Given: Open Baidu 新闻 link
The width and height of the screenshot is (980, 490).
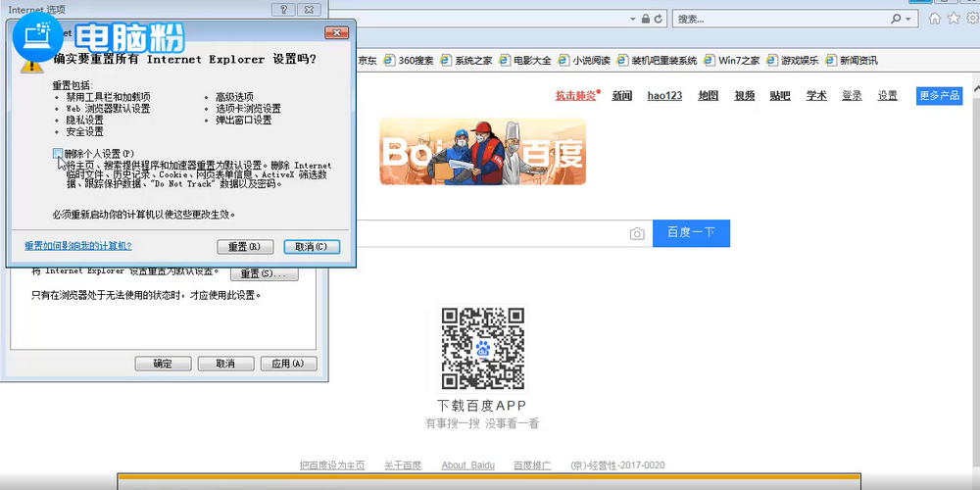Looking at the screenshot, I should pyautogui.click(x=622, y=96).
